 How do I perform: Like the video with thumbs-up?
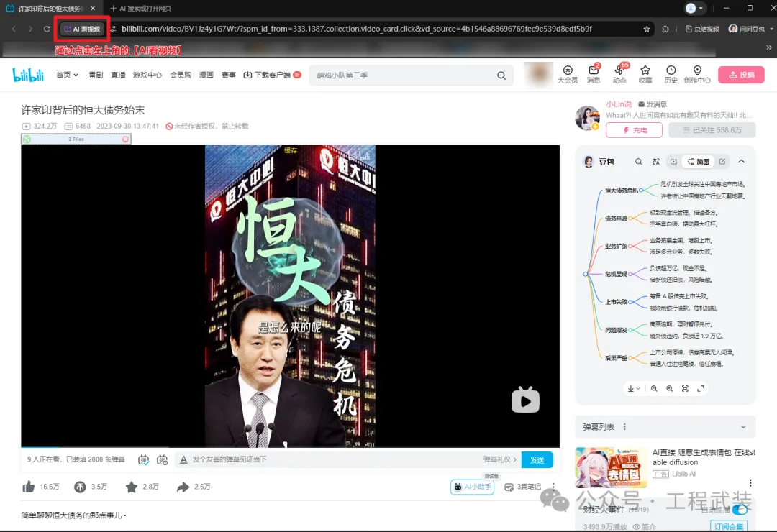[30, 487]
